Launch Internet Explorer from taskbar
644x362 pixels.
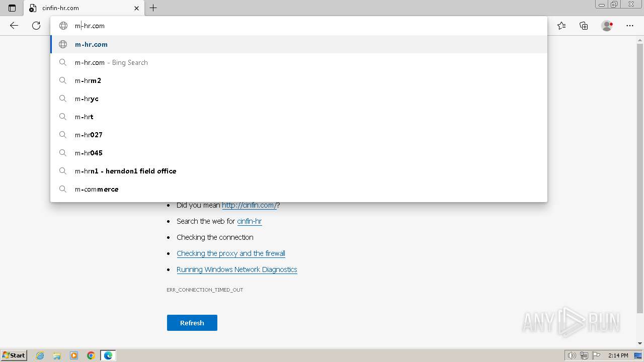(x=40, y=355)
